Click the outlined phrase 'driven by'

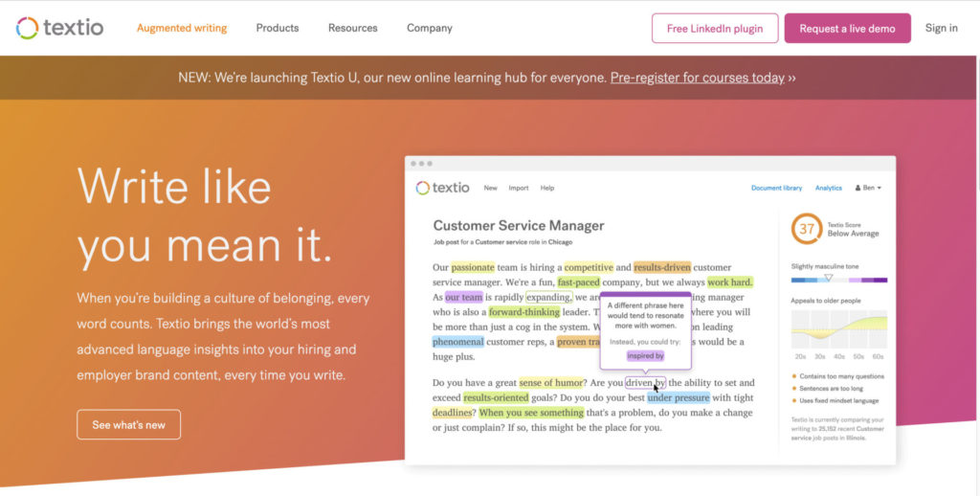[x=646, y=383]
